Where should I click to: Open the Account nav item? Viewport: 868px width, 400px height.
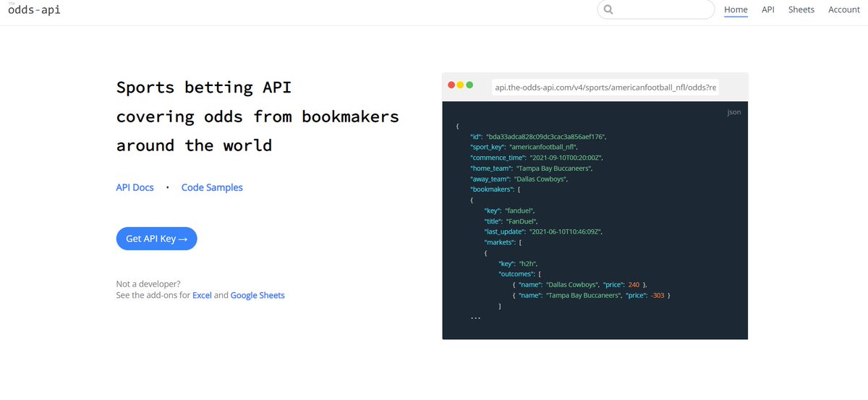click(844, 9)
